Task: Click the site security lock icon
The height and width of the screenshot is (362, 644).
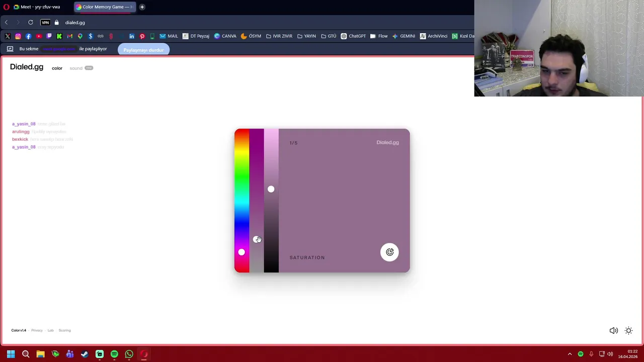Action: coord(56,23)
